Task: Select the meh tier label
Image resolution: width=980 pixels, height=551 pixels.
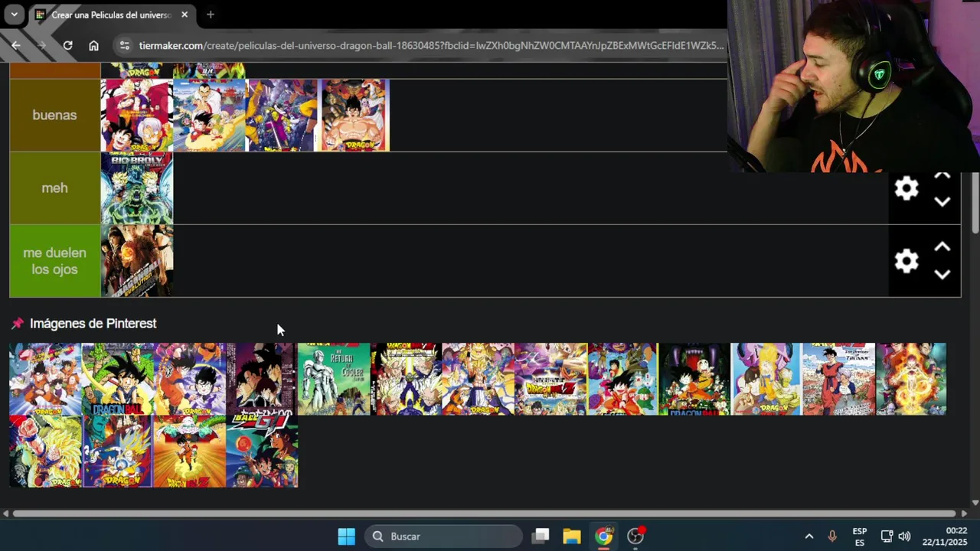Action: tap(54, 187)
